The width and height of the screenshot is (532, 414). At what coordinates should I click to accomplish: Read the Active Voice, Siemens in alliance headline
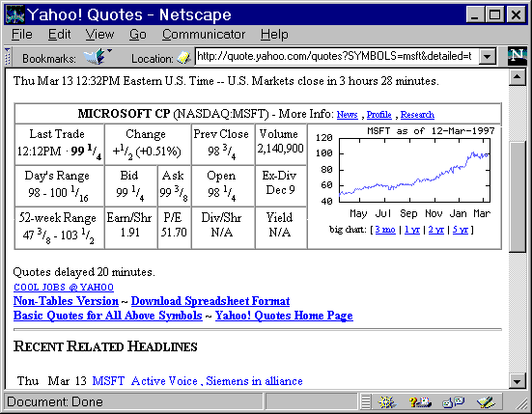217,381
